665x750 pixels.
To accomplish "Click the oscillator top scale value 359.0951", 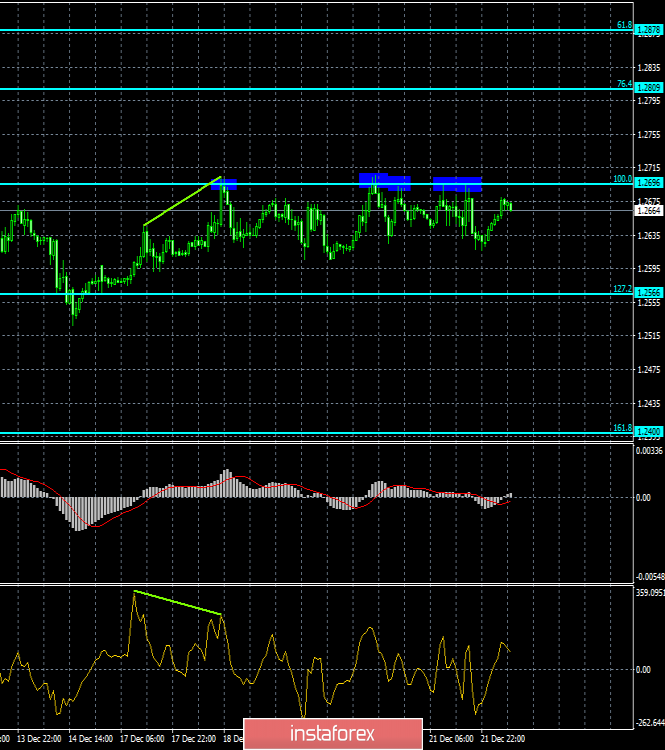I will tap(650, 593).
